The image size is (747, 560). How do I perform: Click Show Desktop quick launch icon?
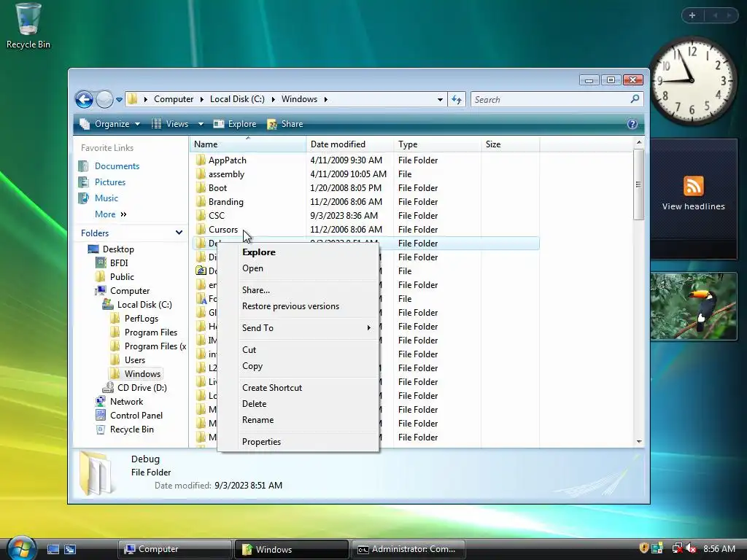[x=53, y=550]
